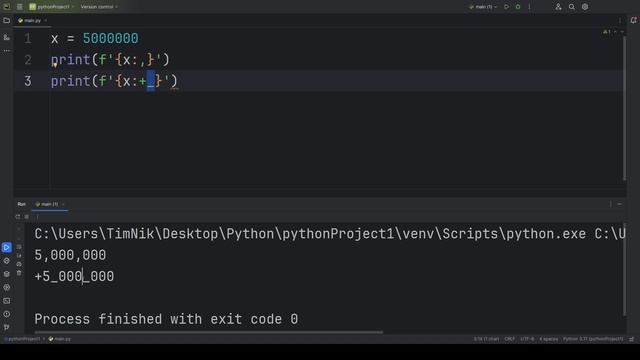
Task: Click the cursor position status bar entry
Action: coord(486,339)
